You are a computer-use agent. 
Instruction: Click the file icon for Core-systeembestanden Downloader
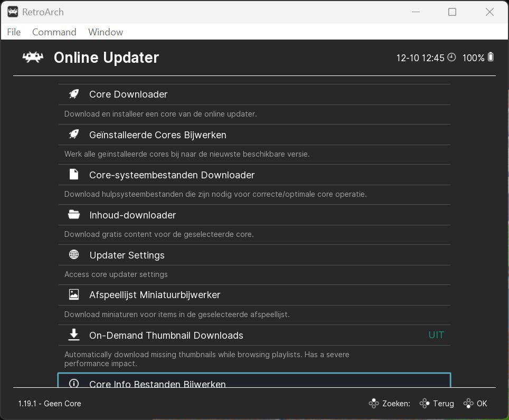(x=74, y=175)
